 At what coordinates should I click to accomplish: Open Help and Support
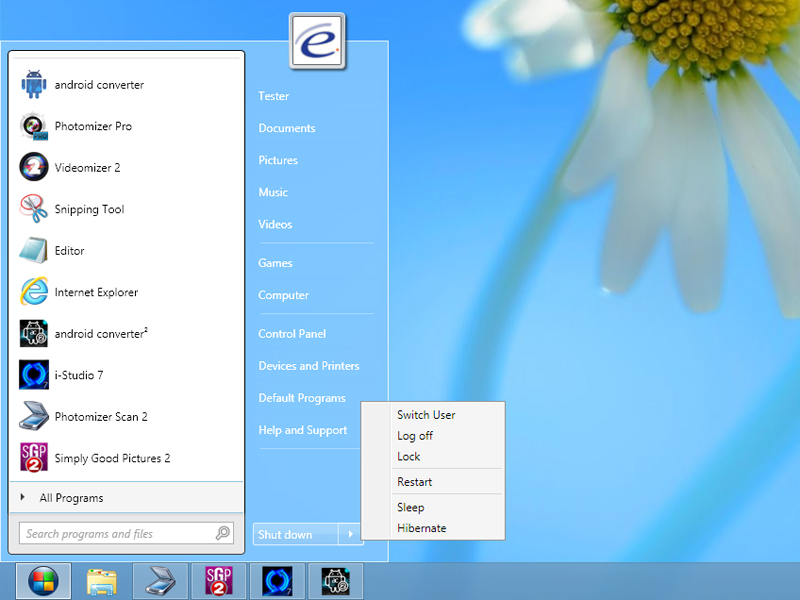coord(303,430)
